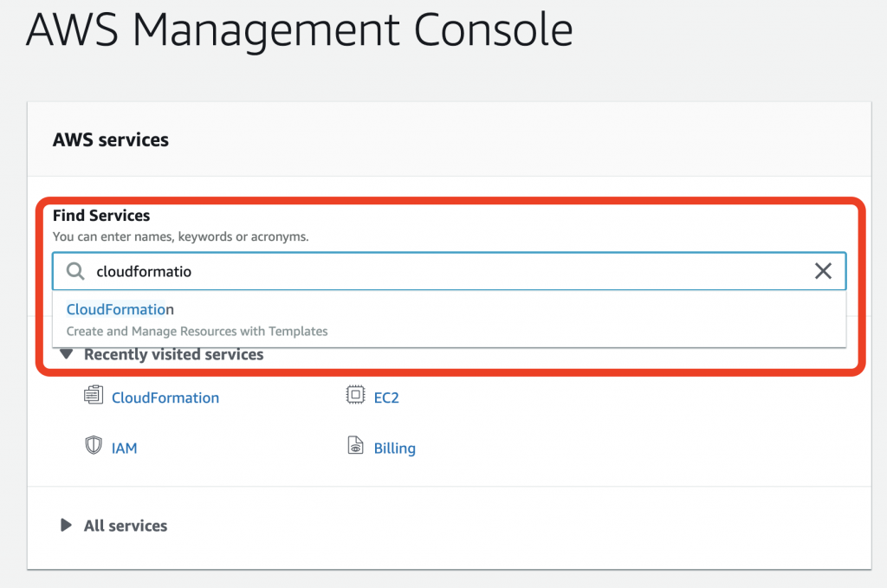887x588 pixels.
Task: Click the AWS Management Console title
Action: click(300, 29)
